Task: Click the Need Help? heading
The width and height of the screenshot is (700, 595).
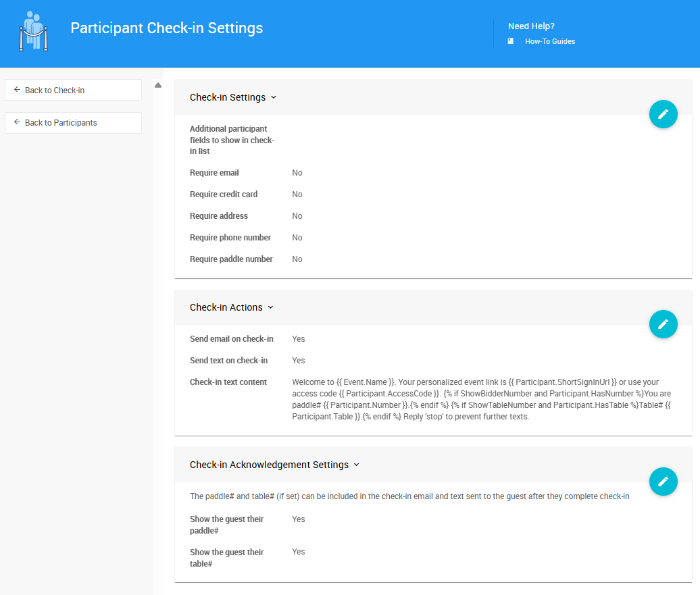Action: (531, 26)
